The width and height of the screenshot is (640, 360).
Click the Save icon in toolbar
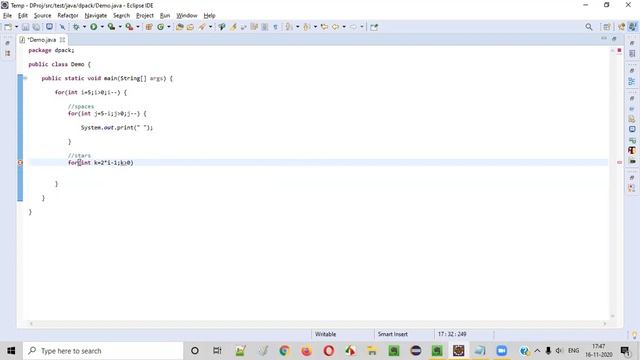(25, 27)
